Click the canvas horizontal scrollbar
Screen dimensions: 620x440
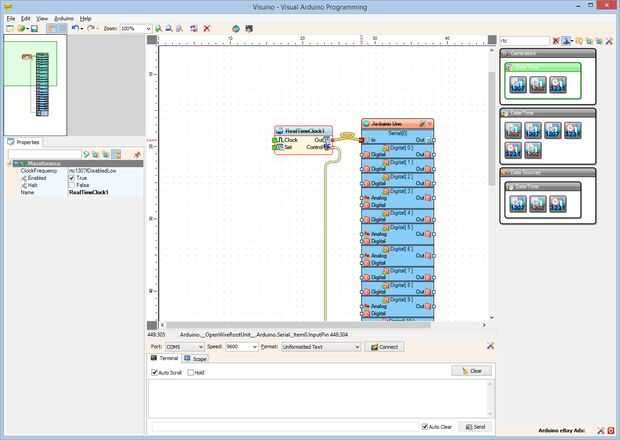[298, 325]
